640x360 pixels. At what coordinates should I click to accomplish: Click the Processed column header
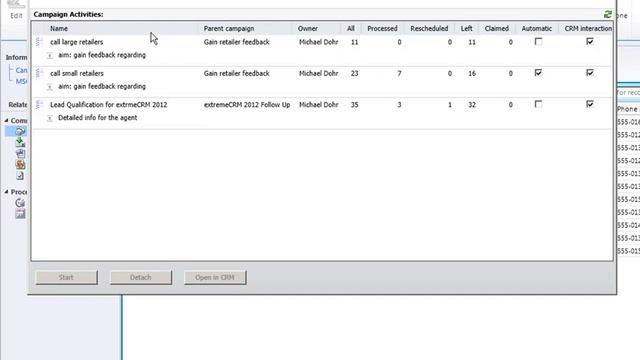382,29
